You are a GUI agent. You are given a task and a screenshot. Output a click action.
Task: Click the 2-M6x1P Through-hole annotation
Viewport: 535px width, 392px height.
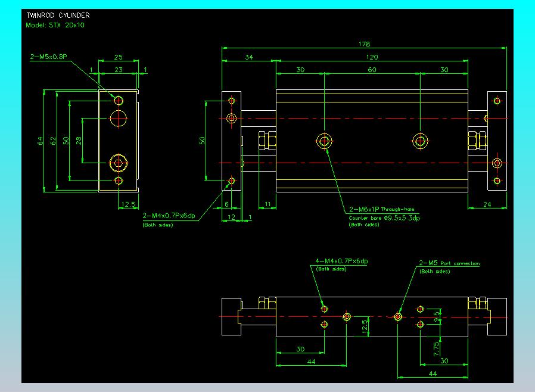click(381, 210)
